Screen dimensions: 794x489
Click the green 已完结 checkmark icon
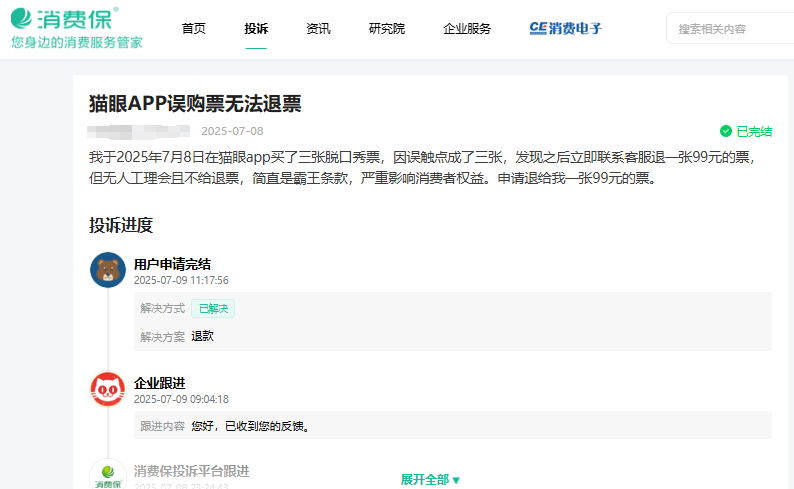tap(726, 131)
